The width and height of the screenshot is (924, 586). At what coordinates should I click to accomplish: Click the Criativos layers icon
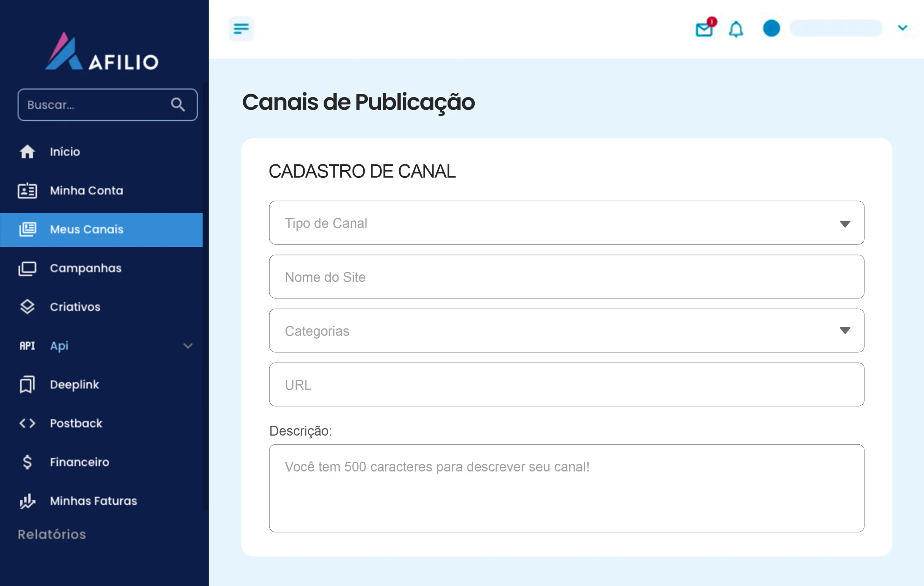pyautogui.click(x=27, y=307)
